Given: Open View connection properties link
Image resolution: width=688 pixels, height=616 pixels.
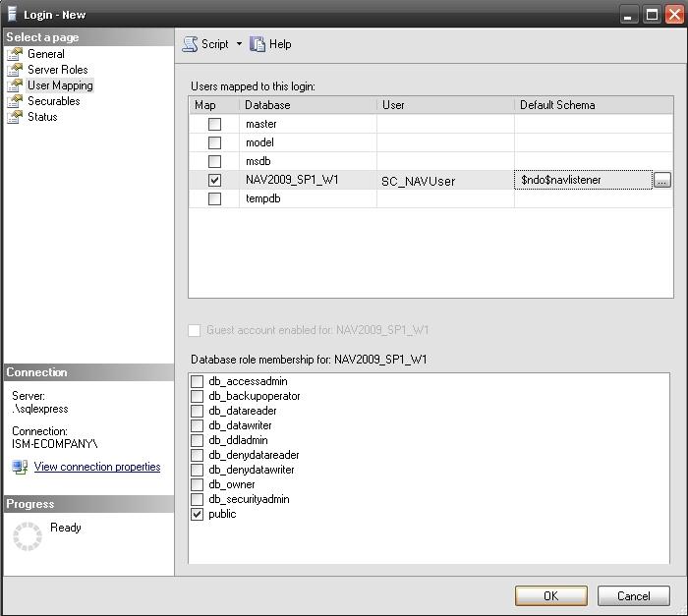Looking at the screenshot, I should pos(96,467).
